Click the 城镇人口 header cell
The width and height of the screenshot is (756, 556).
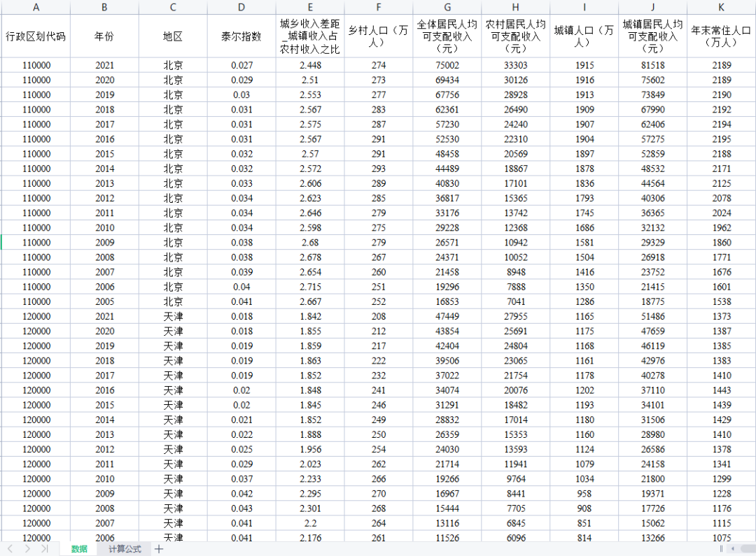coord(584,36)
